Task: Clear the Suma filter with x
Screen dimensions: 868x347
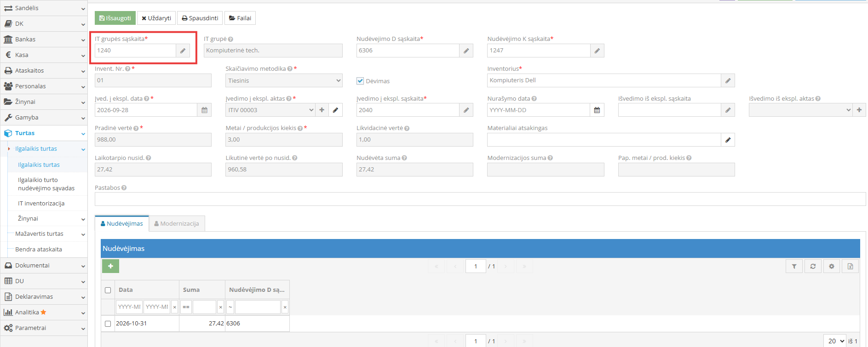Action: pyautogui.click(x=220, y=307)
